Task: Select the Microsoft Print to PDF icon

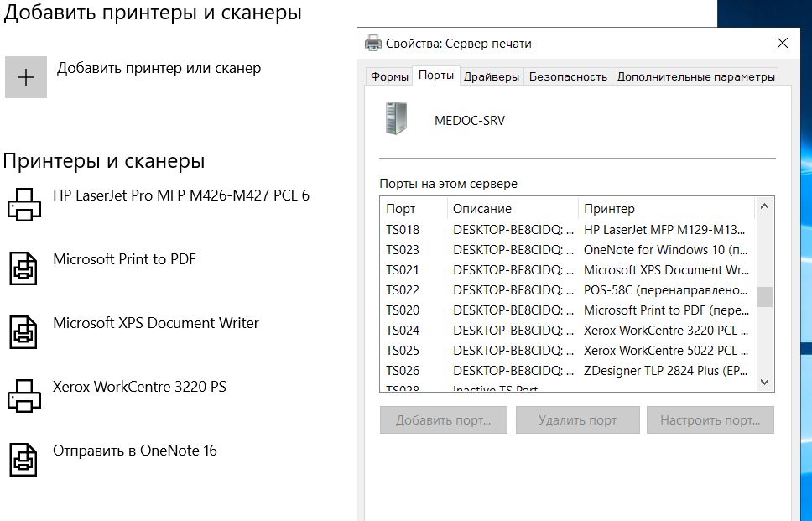Action: click(x=23, y=268)
